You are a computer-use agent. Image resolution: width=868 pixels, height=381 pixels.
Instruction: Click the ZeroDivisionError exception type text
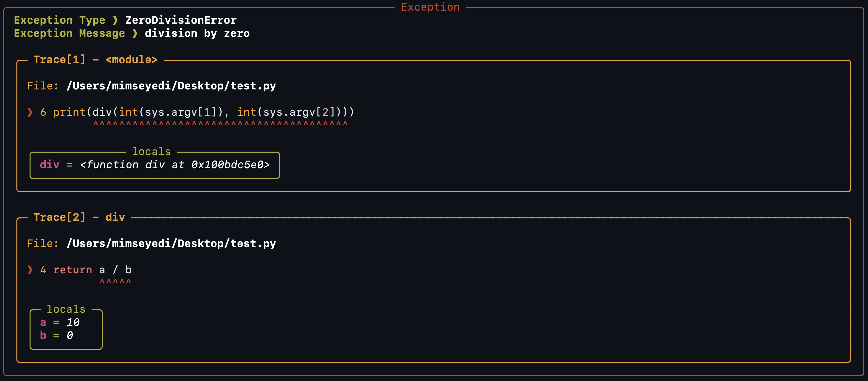click(x=181, y=20)
